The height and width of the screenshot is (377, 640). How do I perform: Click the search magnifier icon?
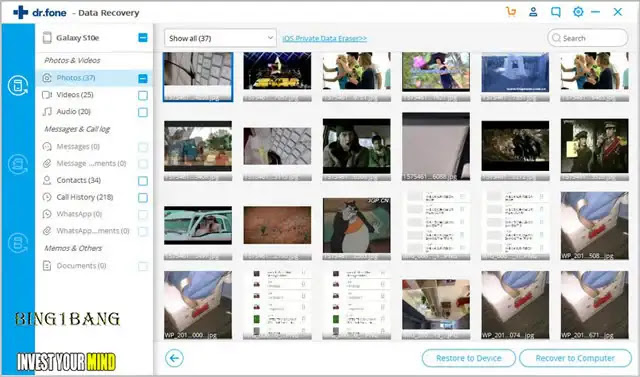(x=556, y=38)
